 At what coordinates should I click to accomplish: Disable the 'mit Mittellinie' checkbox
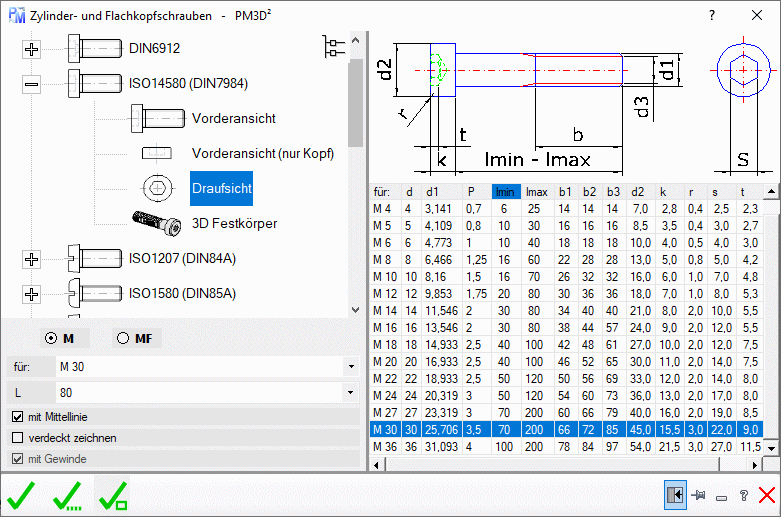[x=17, y=417]
